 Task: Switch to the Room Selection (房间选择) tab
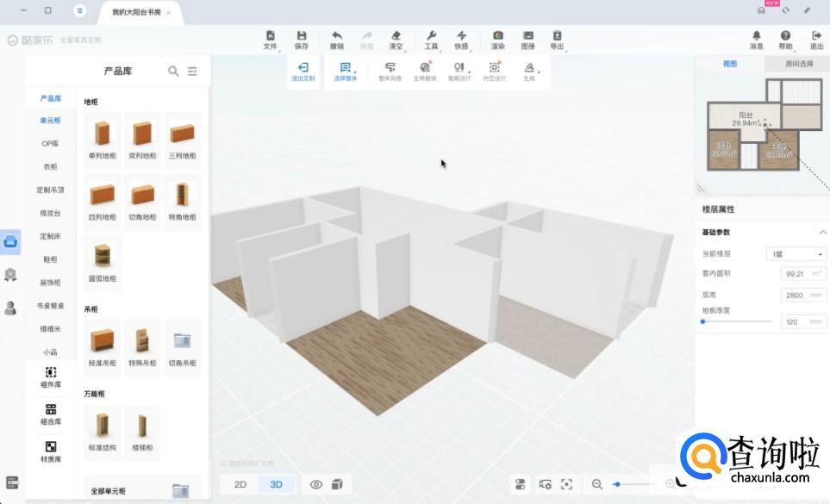798,64
